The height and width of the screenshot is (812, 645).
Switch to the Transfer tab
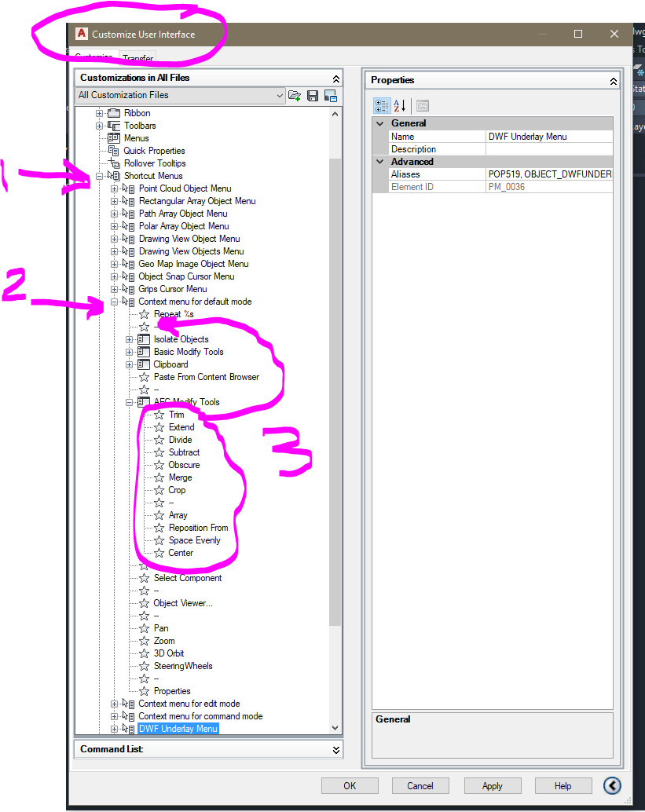tap(137, 57)
